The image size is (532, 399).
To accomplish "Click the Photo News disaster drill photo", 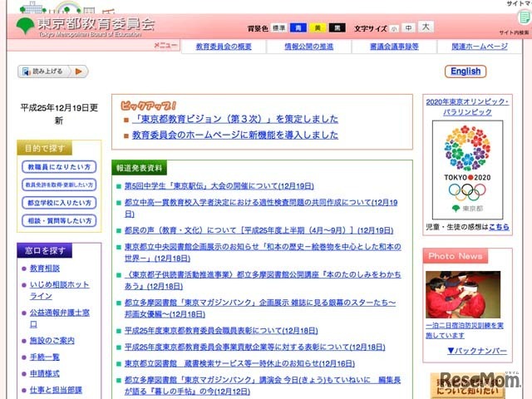I will point(463,294).
